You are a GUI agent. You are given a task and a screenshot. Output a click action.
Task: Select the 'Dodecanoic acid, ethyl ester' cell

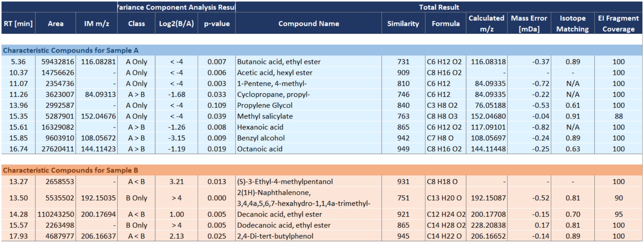point(309,225)
